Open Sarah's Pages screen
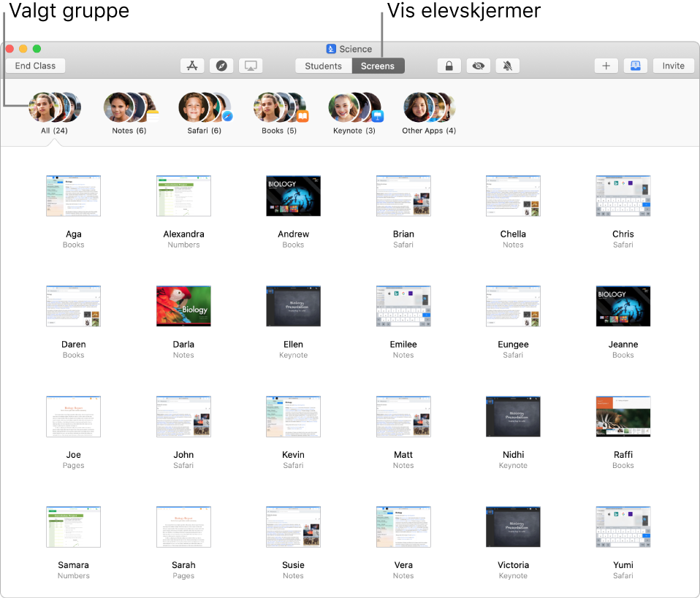Screen dimensions: 700x598 (x=183, y=526)
